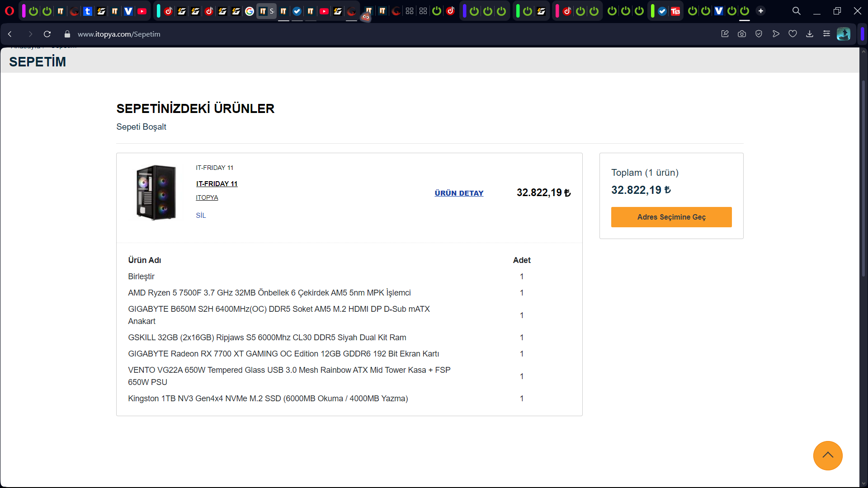
Task: Add the page to bookmarks with the heart icon
Action: (793, 34)
